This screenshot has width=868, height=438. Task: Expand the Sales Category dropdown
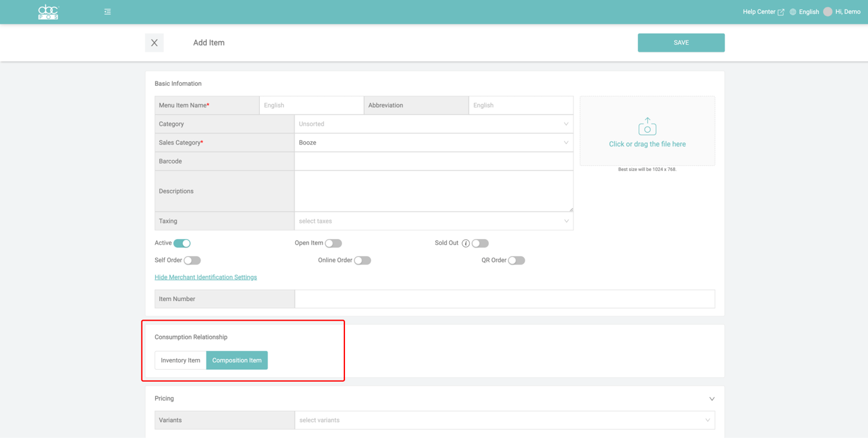(433, 143)
